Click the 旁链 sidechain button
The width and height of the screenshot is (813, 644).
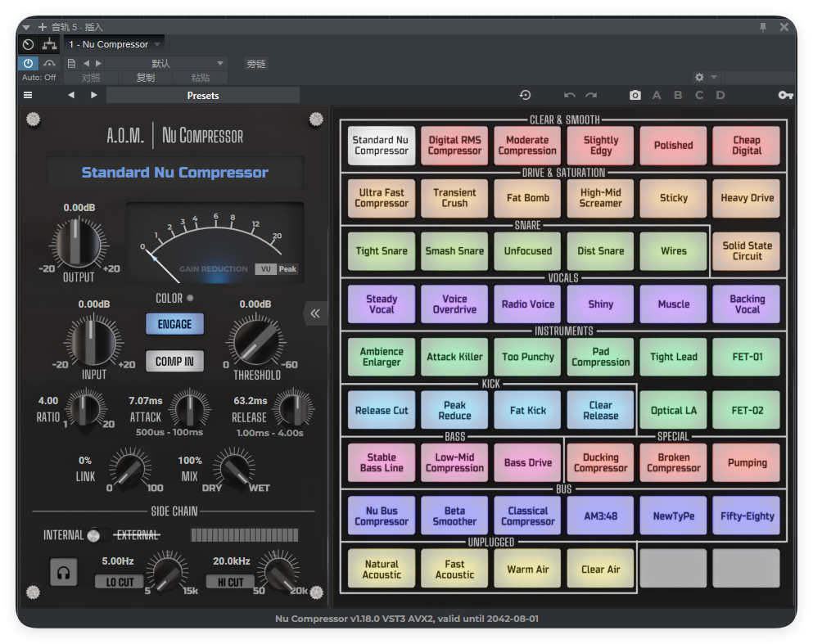[x=255, y=64]
